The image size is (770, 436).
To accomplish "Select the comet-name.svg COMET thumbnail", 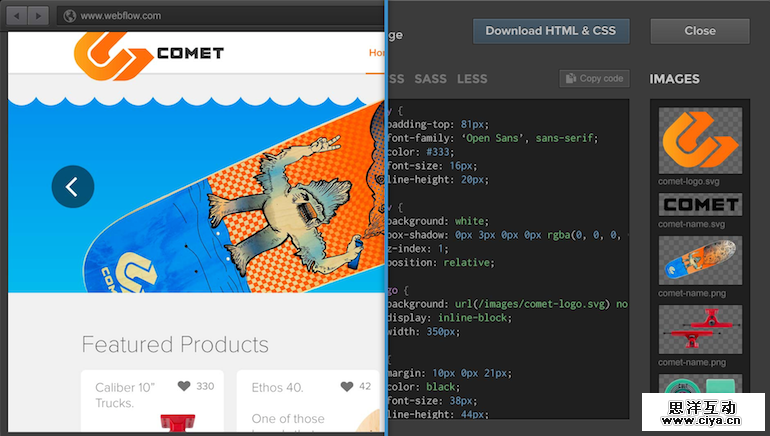I will [x=700, y=204].
